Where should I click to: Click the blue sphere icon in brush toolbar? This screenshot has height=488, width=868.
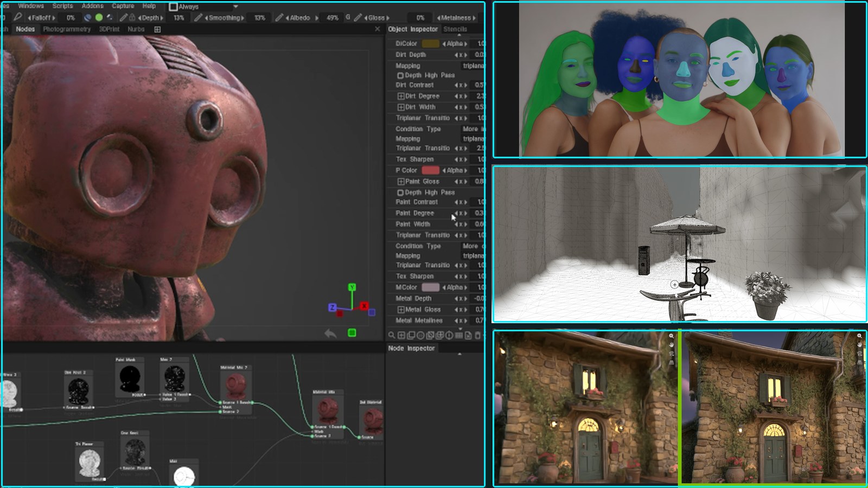coord(87,17)
